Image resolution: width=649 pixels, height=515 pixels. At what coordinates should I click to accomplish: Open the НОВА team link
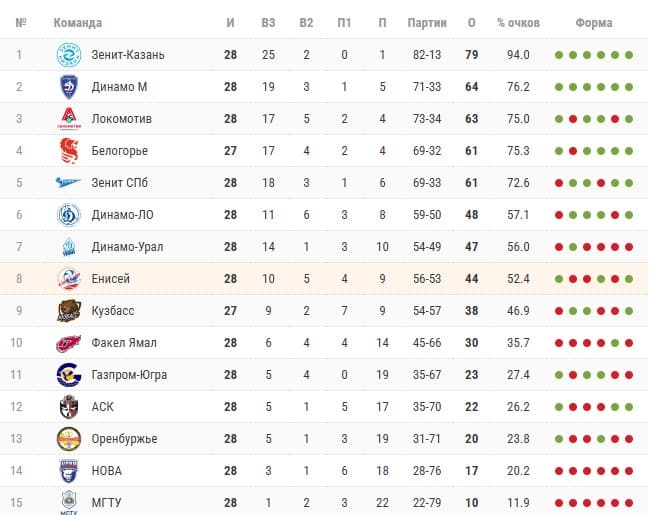(107, 471)
